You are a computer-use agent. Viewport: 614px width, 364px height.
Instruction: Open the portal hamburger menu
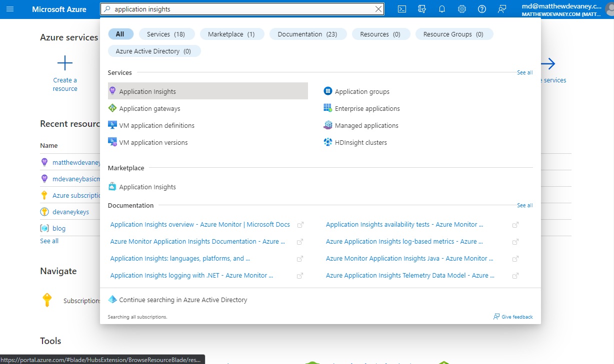click(10, 9)
